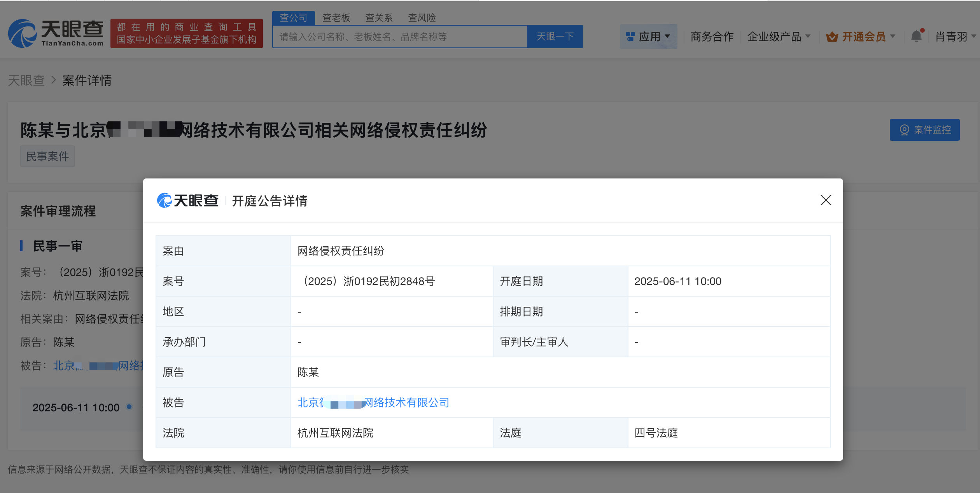Click the 2025-06-11 10:00 timeline marker dot

129,407
